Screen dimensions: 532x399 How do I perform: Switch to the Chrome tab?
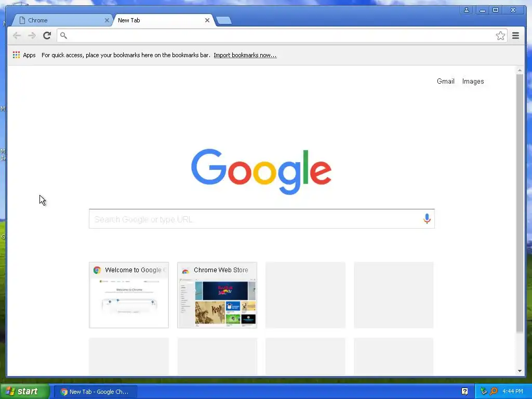click(x=61, y=20)
